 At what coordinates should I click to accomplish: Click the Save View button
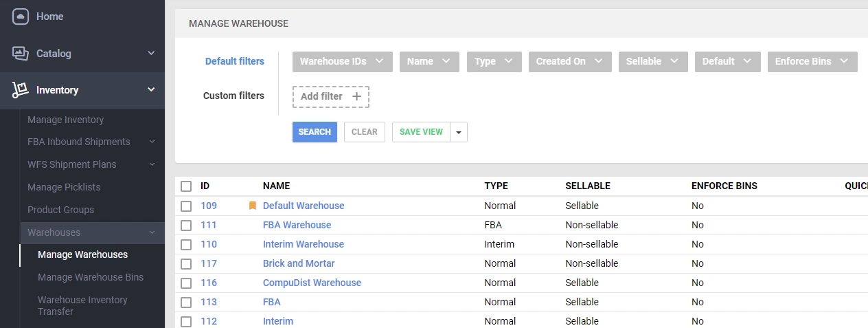pos(421,132)
